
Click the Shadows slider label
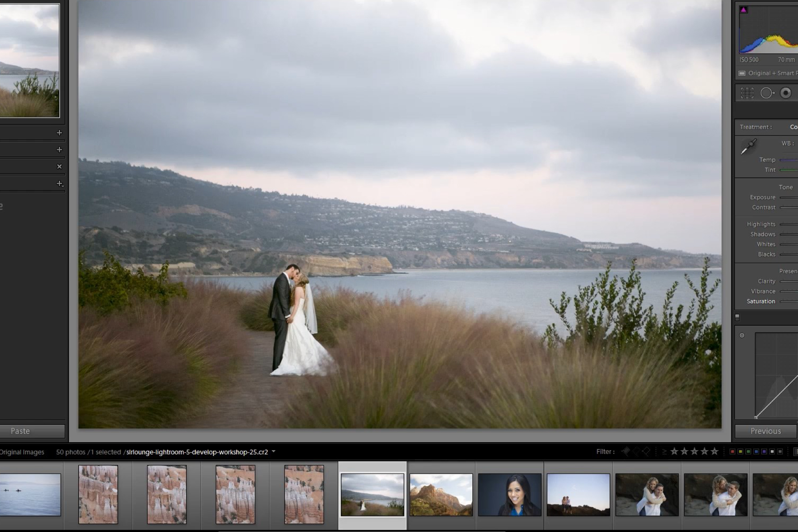click(x=763, y=234)
